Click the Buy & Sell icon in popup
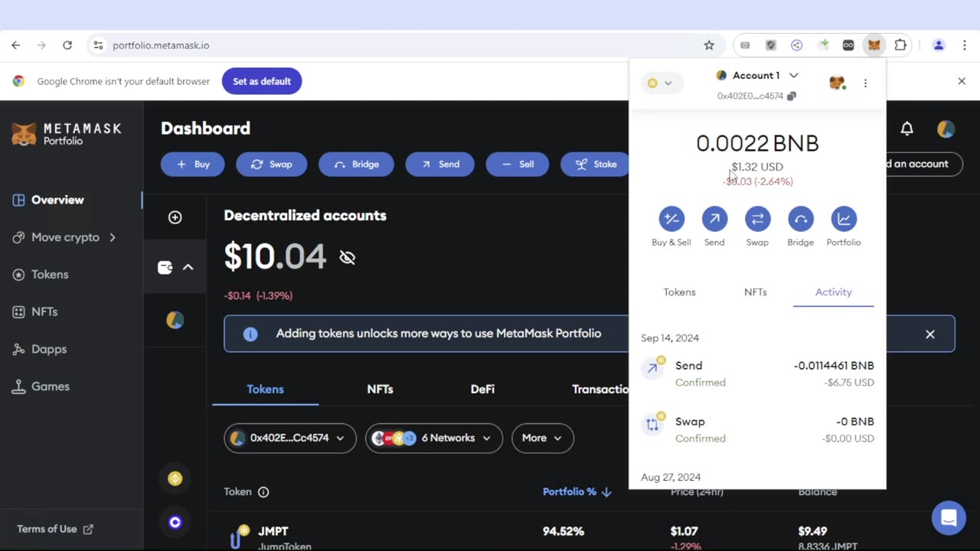980x551 pixels. (x=671, y=219)
